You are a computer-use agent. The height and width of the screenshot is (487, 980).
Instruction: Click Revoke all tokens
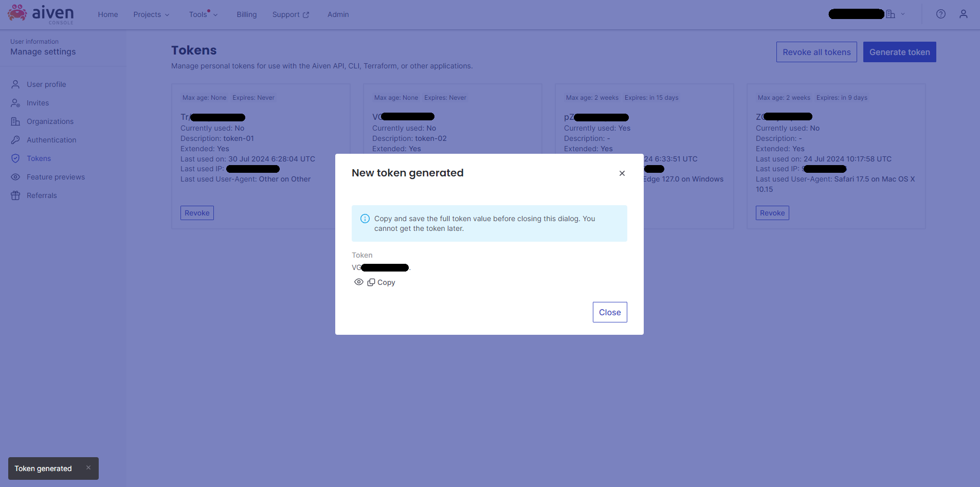[x=816, y=52]
